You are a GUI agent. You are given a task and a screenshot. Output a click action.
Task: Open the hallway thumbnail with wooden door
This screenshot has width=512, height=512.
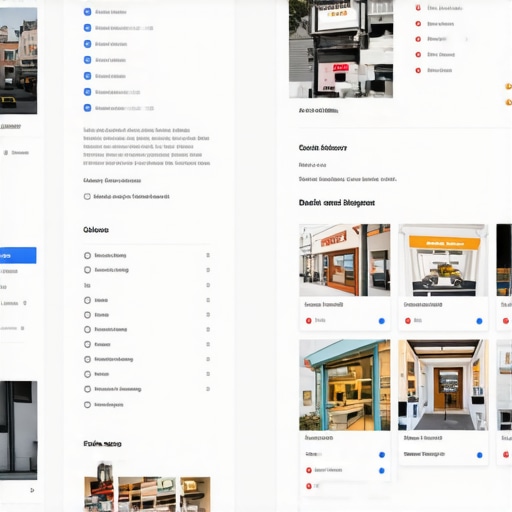tap(443, 385)
